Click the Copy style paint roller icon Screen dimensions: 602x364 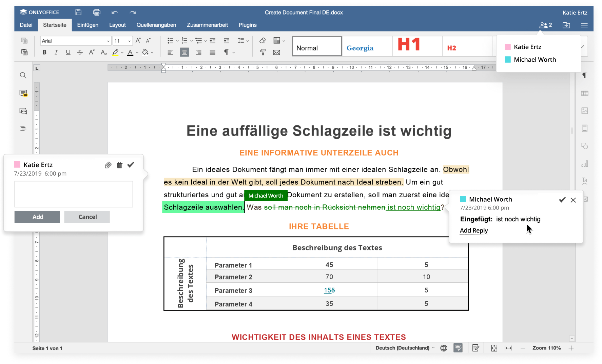tap(263, 52)
